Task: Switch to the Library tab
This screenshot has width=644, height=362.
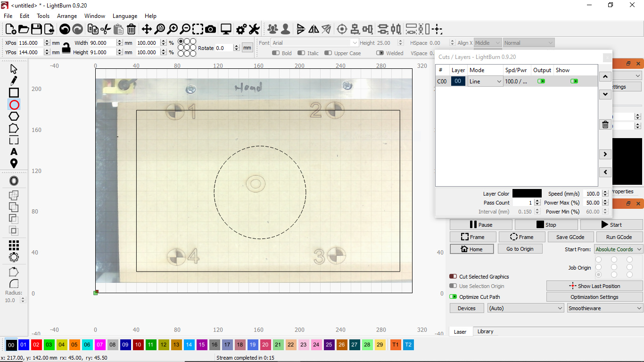Action: click(x=485, y=331)
